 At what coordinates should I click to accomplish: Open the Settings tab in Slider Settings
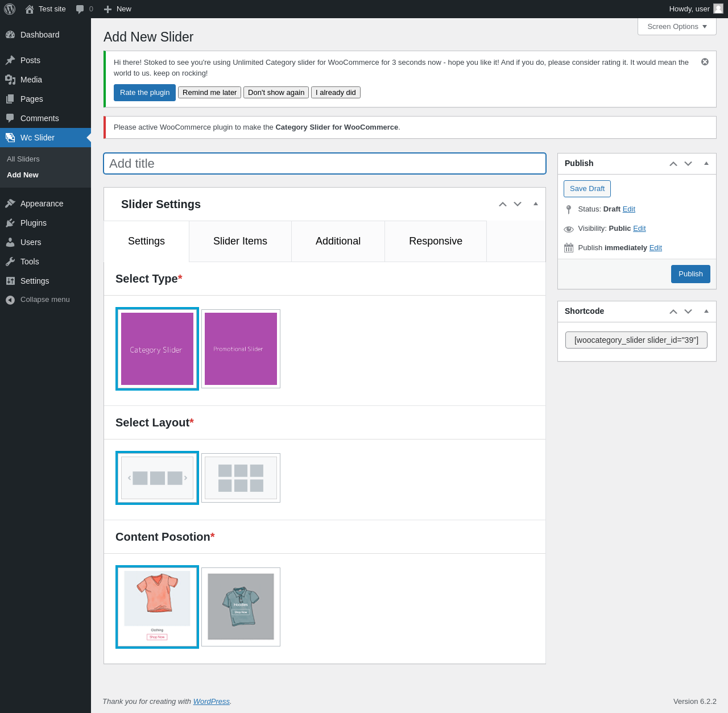146,241
